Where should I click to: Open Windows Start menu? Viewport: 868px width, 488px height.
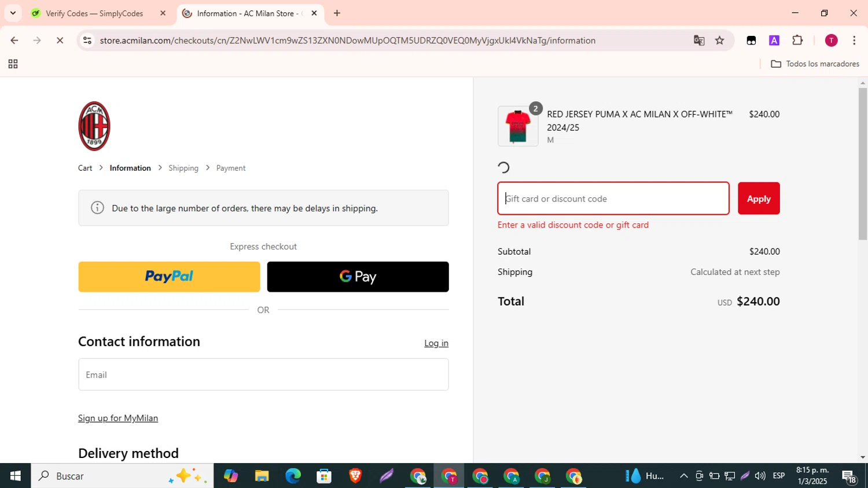(16, 476)
